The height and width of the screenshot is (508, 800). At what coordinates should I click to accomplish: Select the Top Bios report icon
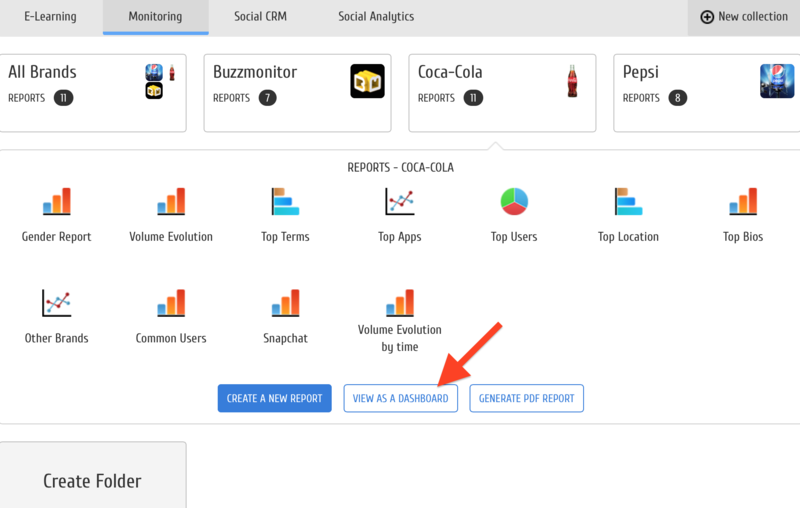coord(743,202)
